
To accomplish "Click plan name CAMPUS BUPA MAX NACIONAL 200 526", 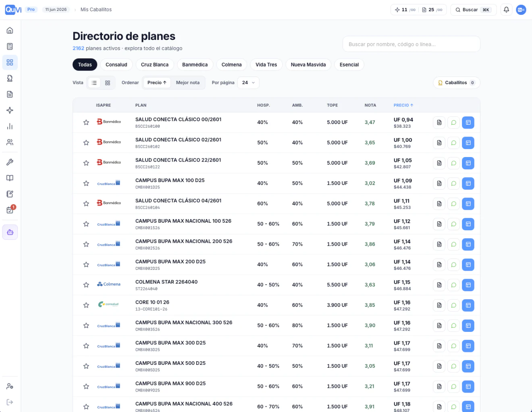I will [184, 241].
